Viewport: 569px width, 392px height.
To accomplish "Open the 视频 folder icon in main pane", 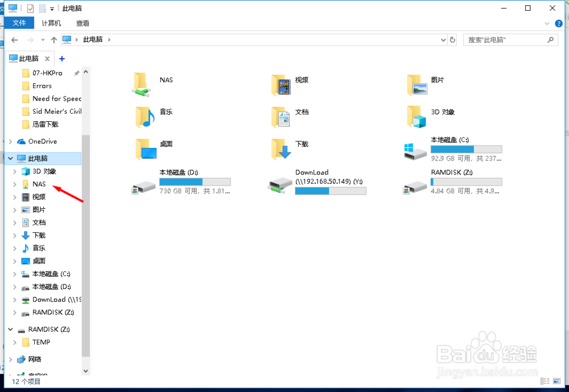I will pyautogui.click(x=281, y=85).
